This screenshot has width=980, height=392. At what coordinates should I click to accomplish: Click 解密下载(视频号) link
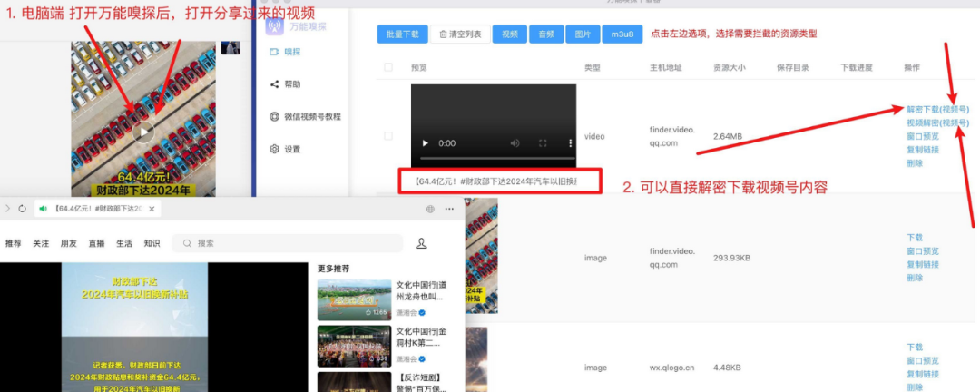coord(938,109)
